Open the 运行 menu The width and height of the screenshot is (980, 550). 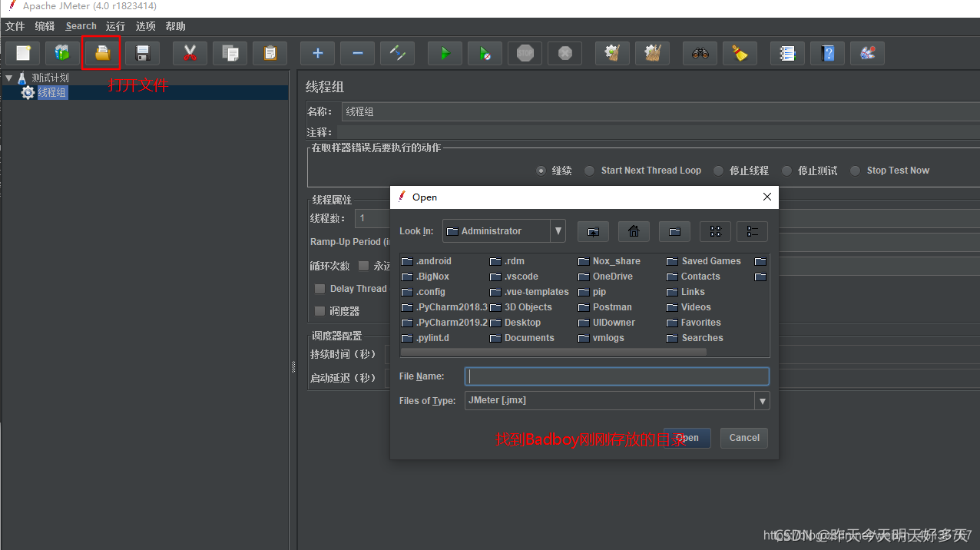(115, 26)
